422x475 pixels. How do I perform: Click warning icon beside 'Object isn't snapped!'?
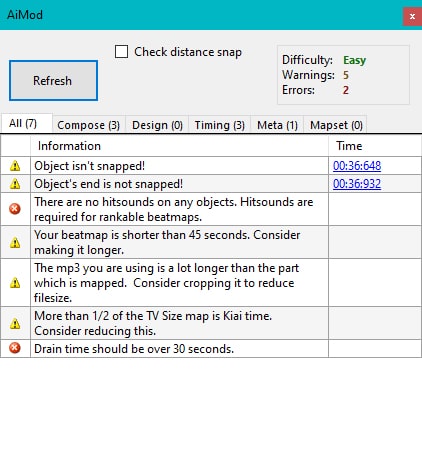coord(15,166)
